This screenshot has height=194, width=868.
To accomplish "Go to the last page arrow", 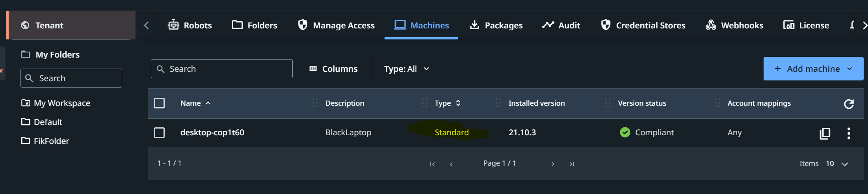I will 572,164.
